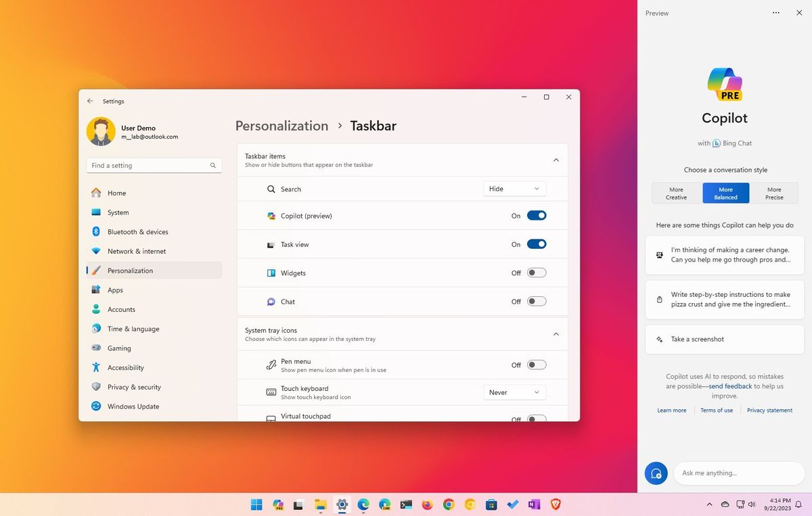The height and width of the screenshot is (516, 812).
Task: Open File Explorer from the taskbar
Action: point(320,505)
